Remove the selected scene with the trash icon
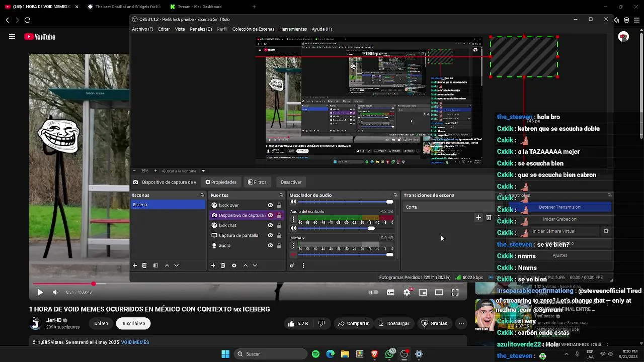 (x=144, y=265)
